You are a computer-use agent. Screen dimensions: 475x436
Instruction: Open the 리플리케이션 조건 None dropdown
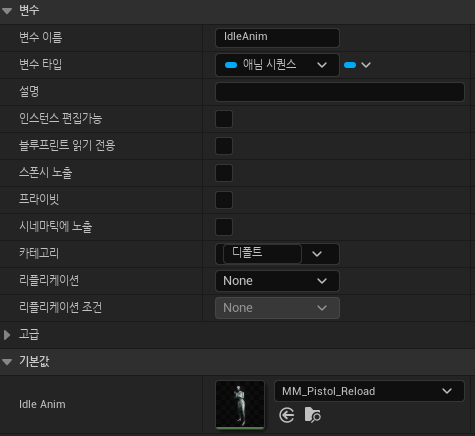(x=277, y=308)
